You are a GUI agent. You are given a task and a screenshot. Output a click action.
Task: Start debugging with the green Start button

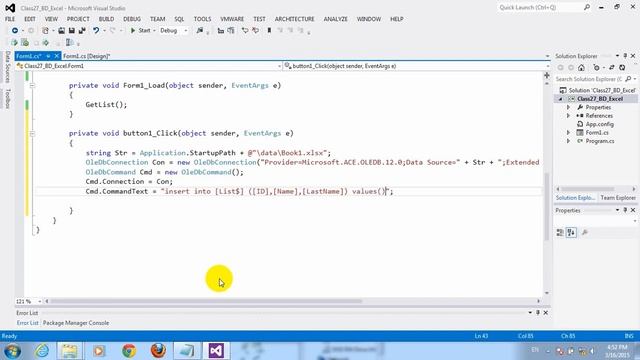point(141,31)
